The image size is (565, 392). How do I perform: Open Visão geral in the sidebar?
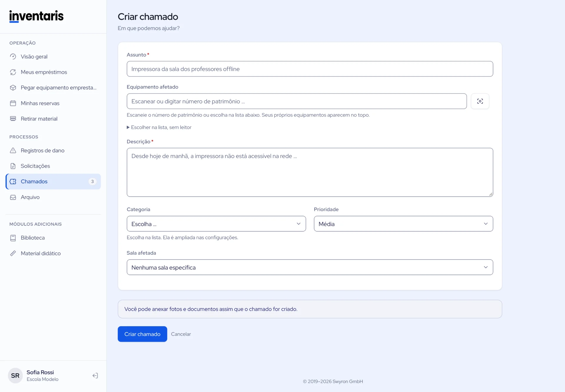[x=53, y=56]
